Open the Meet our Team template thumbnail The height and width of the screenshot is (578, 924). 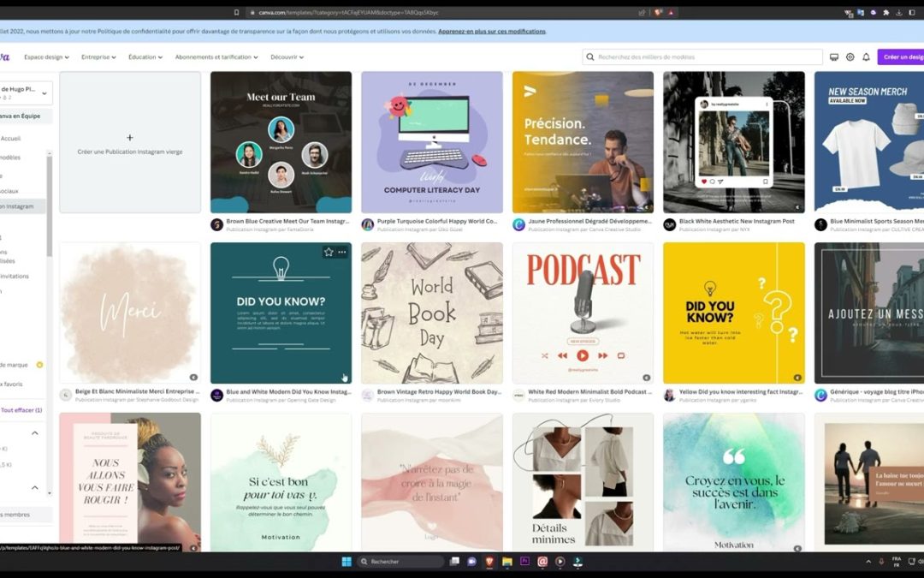[x=281, y=142]
